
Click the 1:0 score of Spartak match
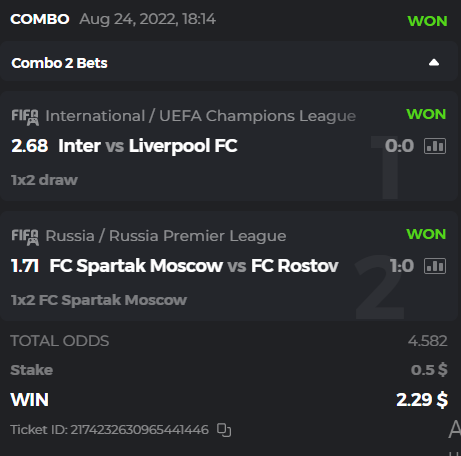click(402, 266)
